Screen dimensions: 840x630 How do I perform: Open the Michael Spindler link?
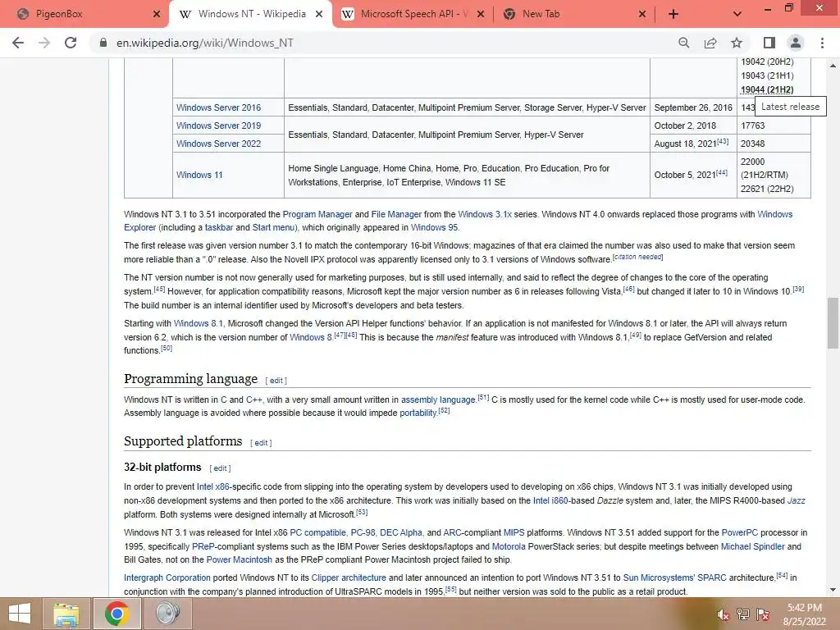(x=753, y=547)
